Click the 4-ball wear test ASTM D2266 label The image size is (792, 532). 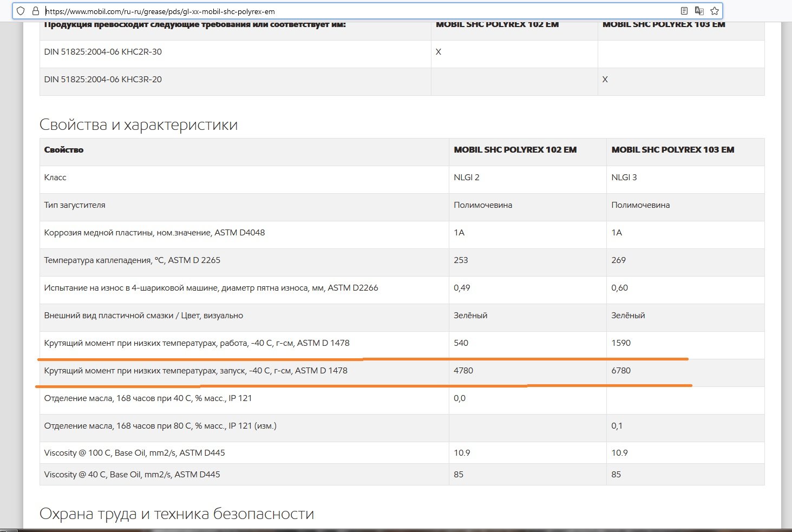[211, 288]
